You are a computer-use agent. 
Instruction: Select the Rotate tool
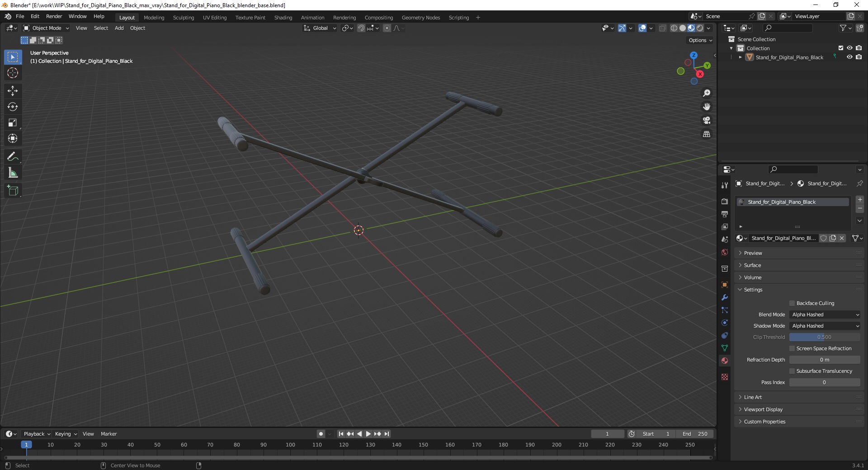coord(13,107)
